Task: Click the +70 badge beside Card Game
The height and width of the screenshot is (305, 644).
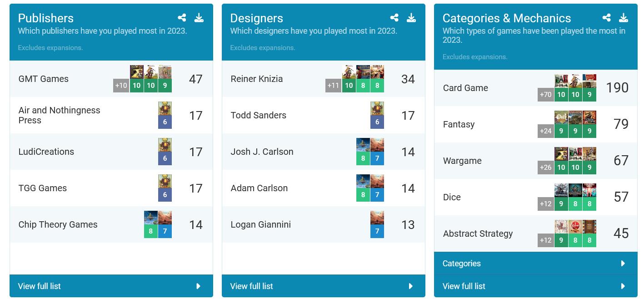Action: pos(545,95)
